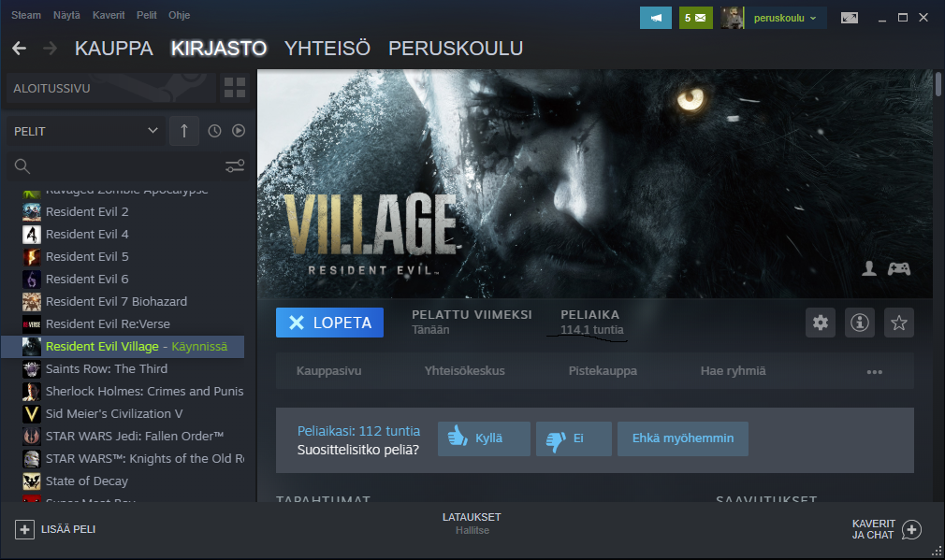945x560 pixels.
Task: Click the Saints Row The Third icon
Action: tap(31, 369)
